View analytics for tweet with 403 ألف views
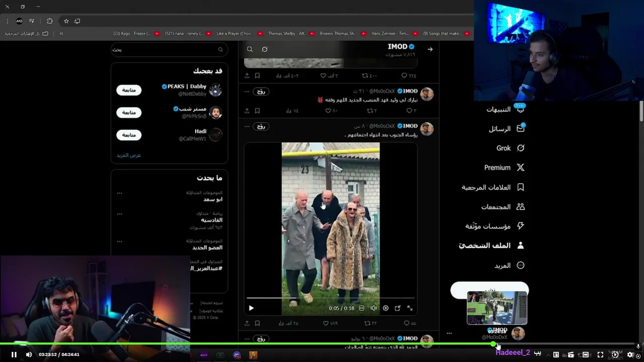The height and width of the screenshot is (362, 644). [x=287, y=75]
